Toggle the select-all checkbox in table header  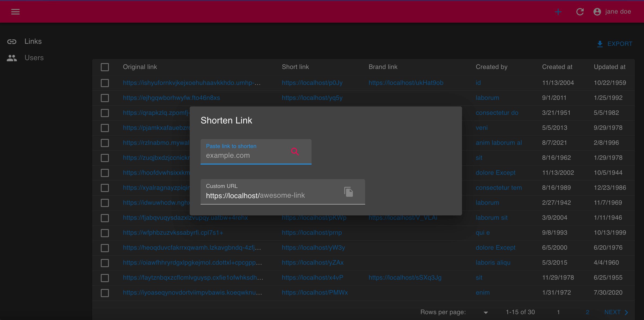pos(105,67)
